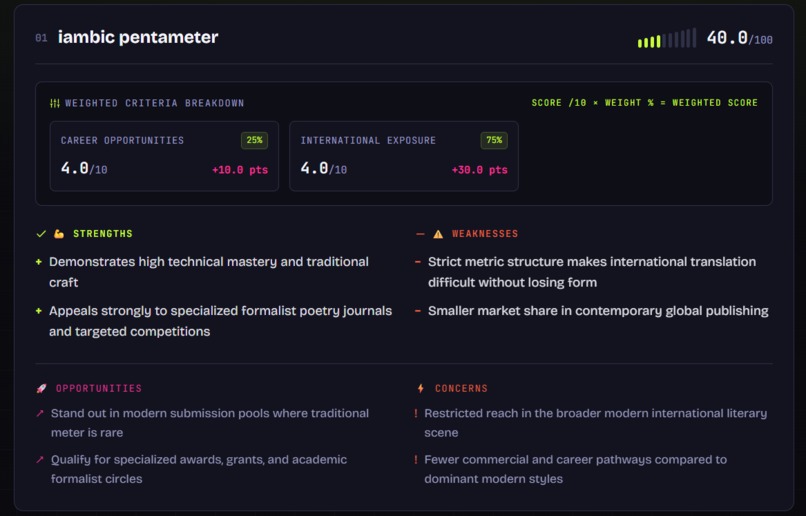Viewport: 806px width, 516px height.
Task: Click the 4.0/10 score under Career Opportunities
Action: 84,169
